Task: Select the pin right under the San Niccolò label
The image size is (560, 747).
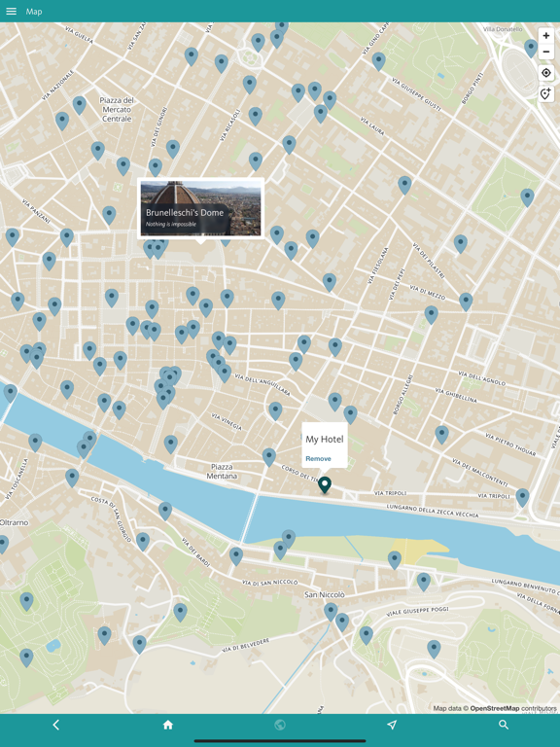Action: 331,611
